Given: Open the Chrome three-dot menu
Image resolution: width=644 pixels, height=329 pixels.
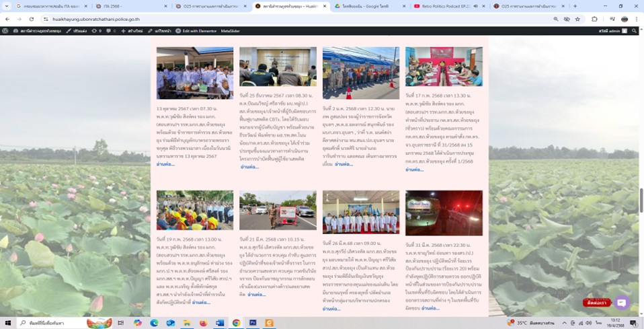Looking at the screenshot, I should (637, 19).
